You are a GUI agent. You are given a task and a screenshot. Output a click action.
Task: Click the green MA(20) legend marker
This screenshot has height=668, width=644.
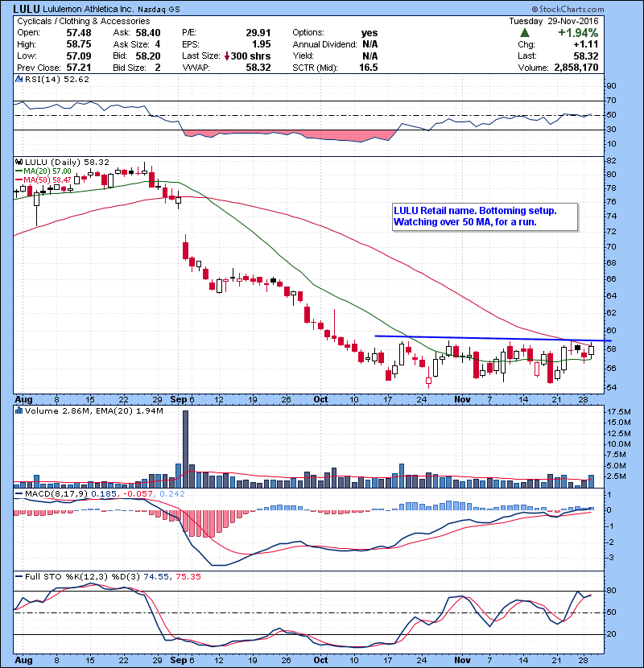19,171
